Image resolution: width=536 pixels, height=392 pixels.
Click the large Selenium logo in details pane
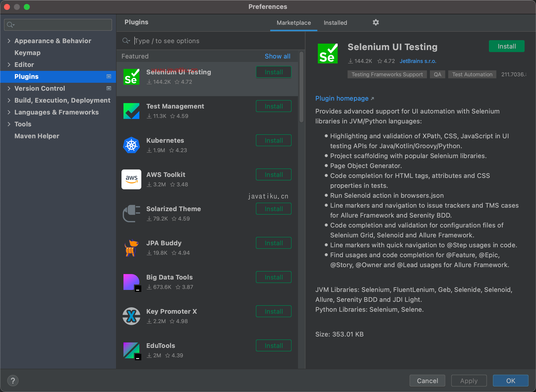[328, 54]
